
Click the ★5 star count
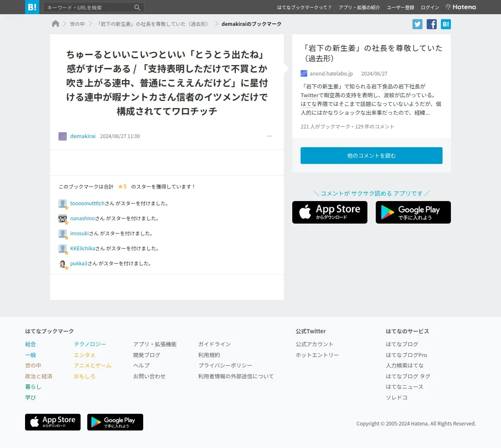(122, 186)
